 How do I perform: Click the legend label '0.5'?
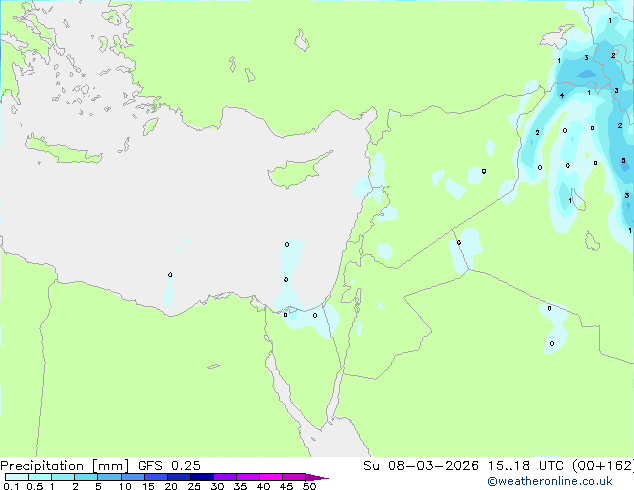pos(34,486)
